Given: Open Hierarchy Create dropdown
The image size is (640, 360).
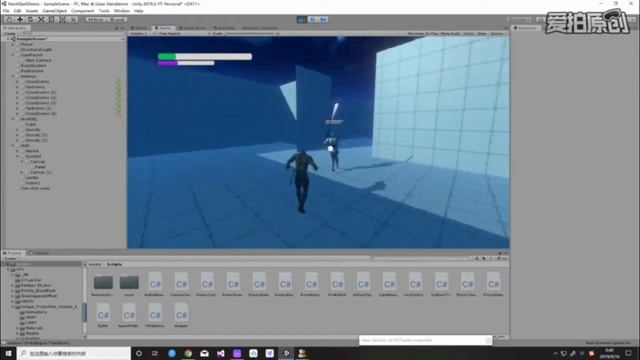Looking at the screenshot, I should click(x=11, y=33).
